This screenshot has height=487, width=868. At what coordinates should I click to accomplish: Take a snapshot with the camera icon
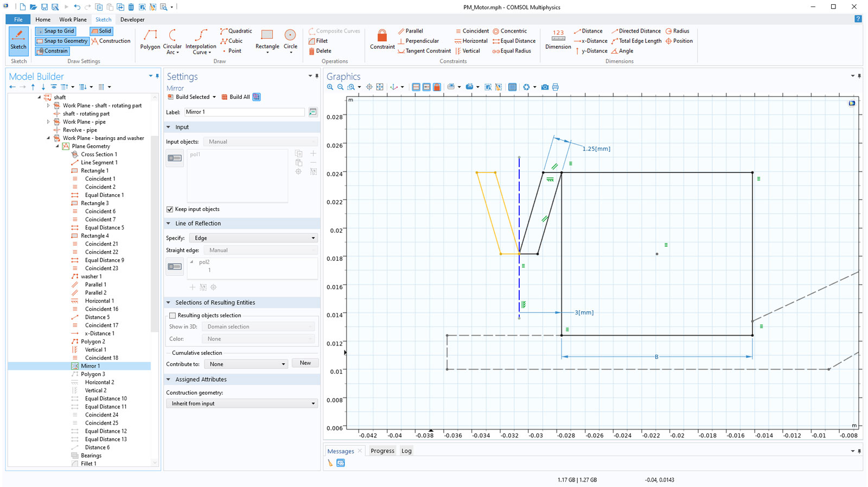[545, 87]
